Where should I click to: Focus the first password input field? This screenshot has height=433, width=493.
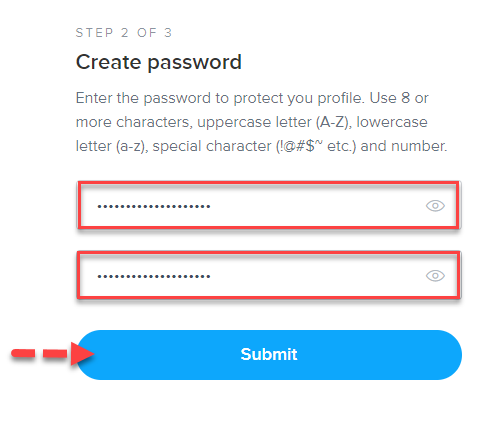(x=269, y=205)
